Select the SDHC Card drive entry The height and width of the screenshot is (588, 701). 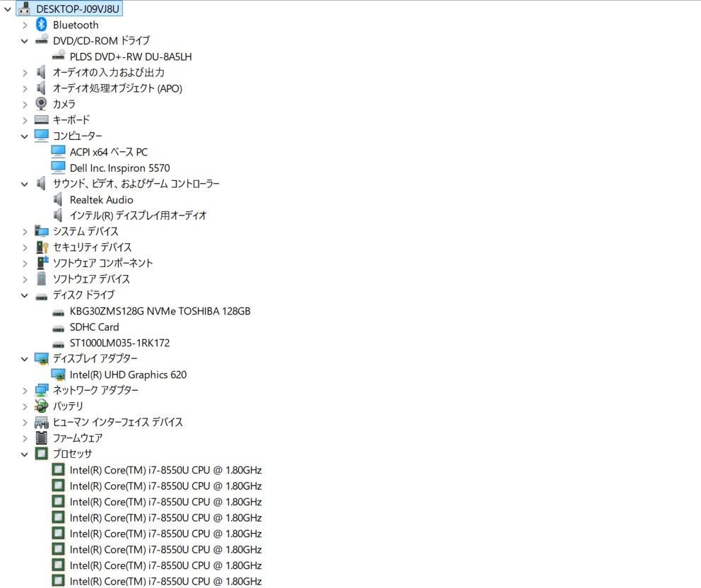pos(95,327)
